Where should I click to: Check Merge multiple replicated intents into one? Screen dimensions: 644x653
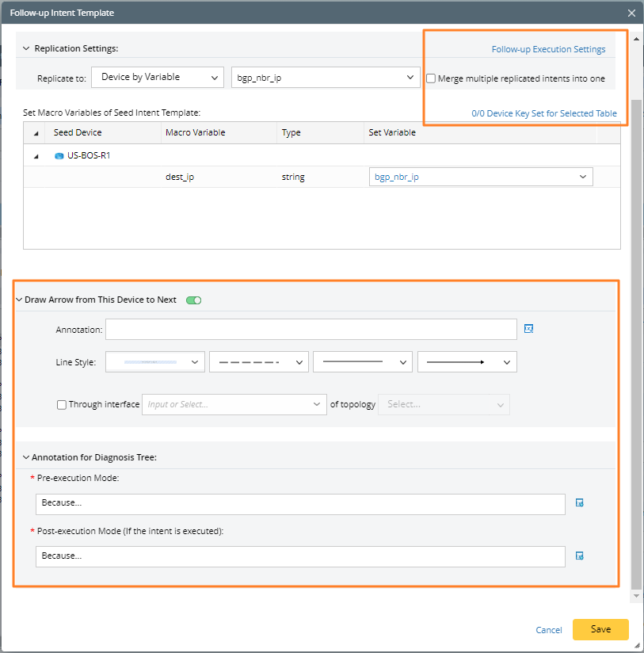431,78
